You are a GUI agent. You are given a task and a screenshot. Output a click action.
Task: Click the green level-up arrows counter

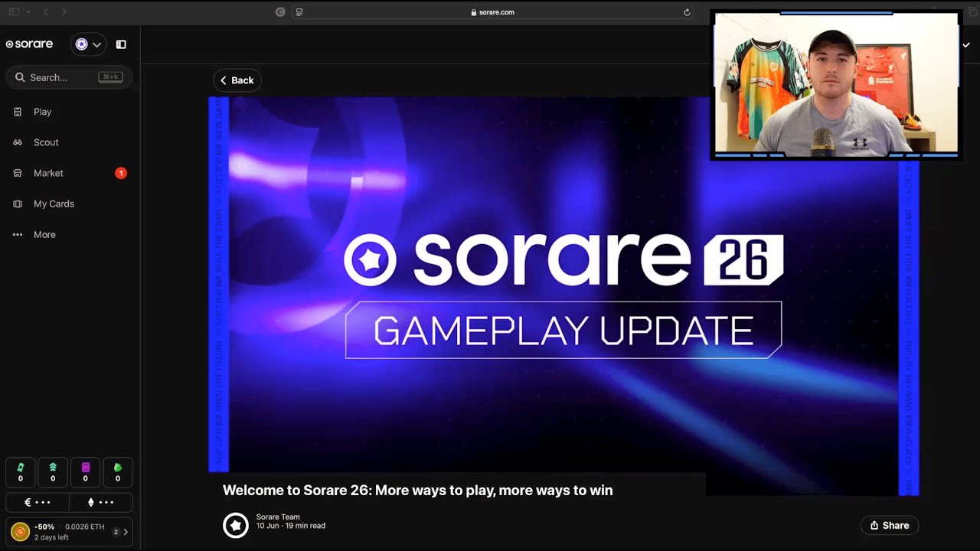53,472
